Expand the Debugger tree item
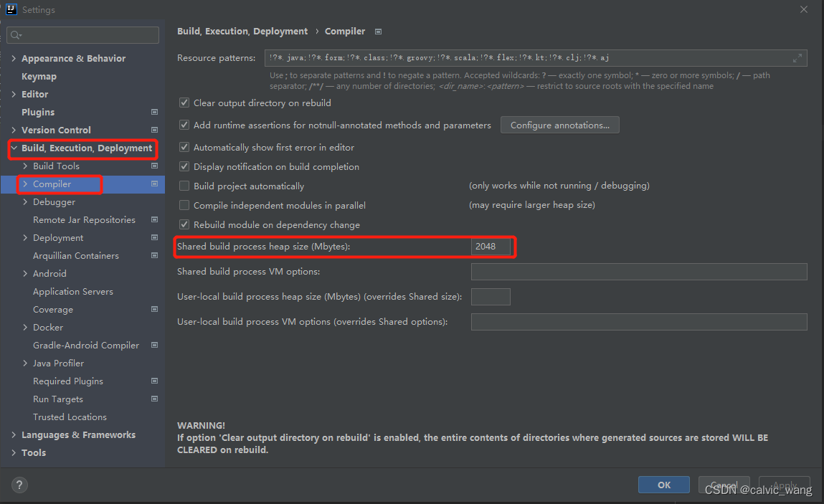 point(24,201)
